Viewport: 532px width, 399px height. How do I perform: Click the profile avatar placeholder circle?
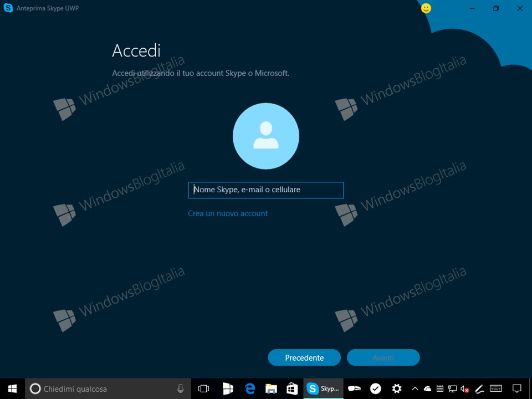point(265,136)
